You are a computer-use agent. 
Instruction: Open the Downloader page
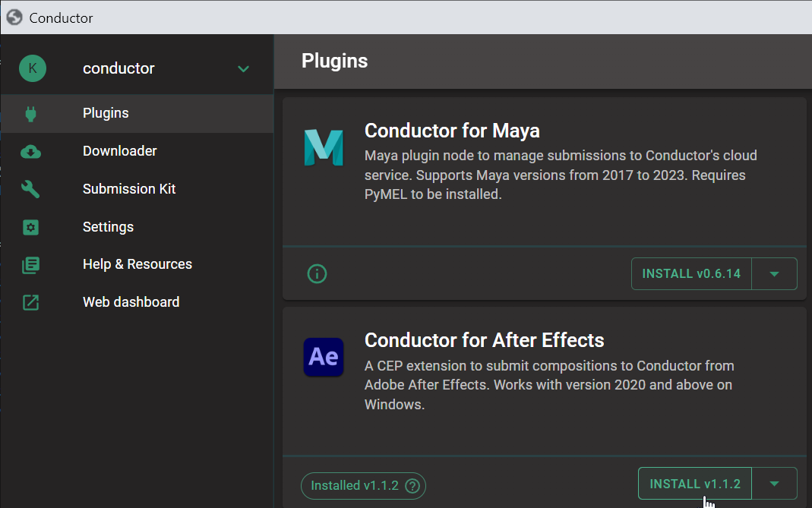click(137, 151)
